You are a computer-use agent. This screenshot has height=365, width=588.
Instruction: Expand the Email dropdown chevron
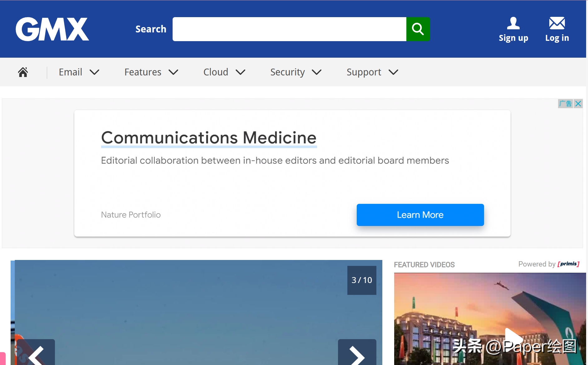click(x=94, y=72)
